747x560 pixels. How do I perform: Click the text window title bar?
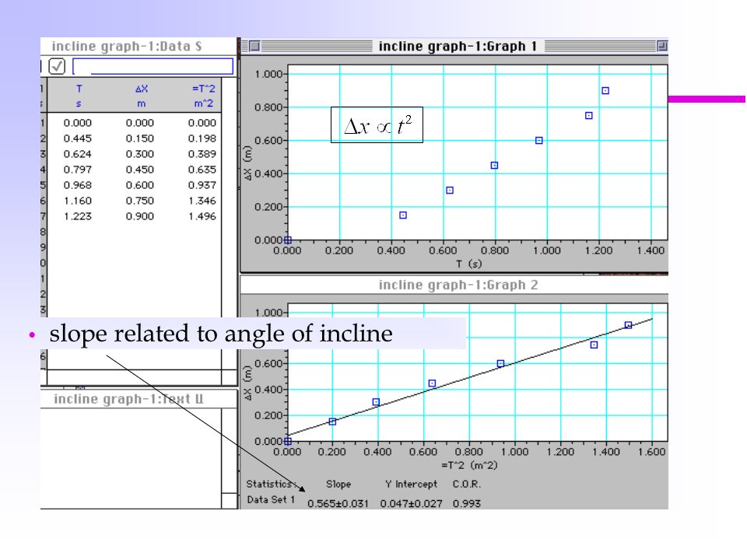click(139, 399)
